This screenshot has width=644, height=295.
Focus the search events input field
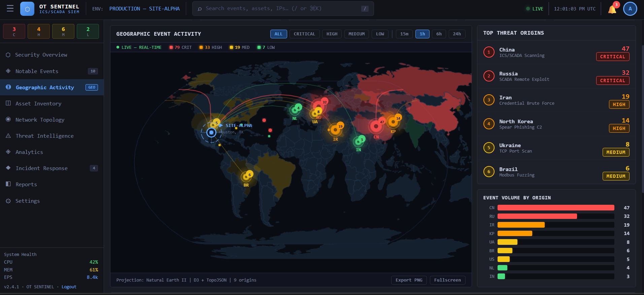click(x=283, y=9)
